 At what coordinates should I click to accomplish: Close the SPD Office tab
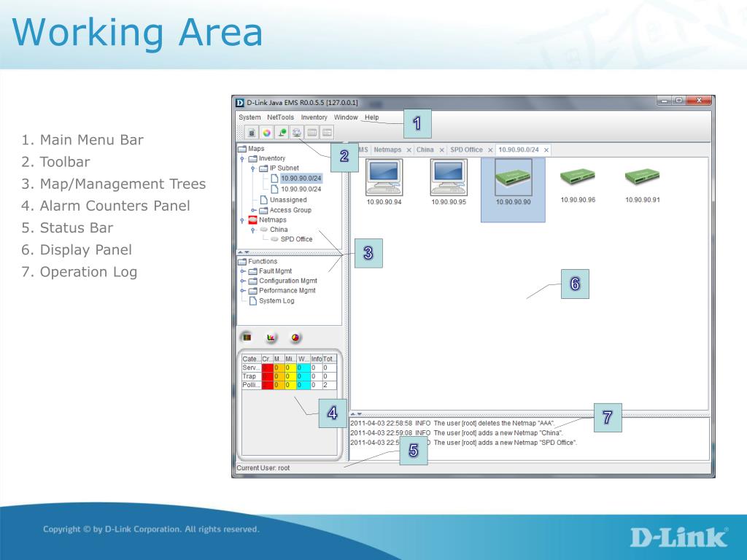(x=489, y=150)
